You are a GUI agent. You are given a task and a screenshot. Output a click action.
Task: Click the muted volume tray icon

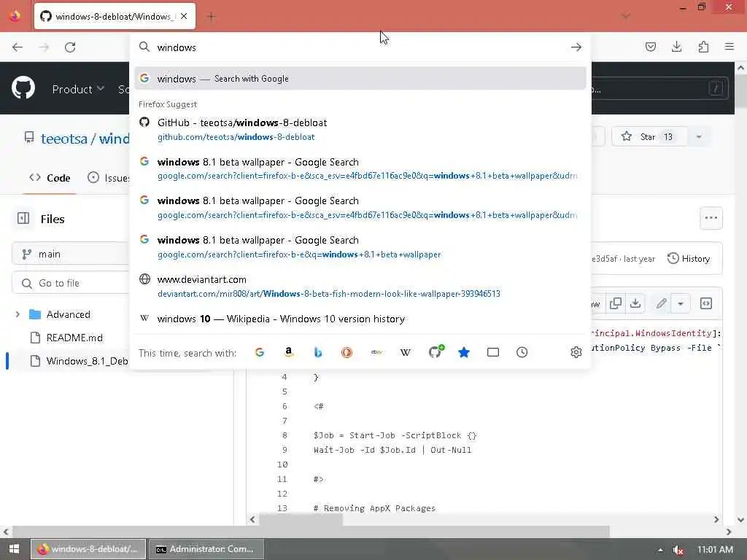pos(678,550)
